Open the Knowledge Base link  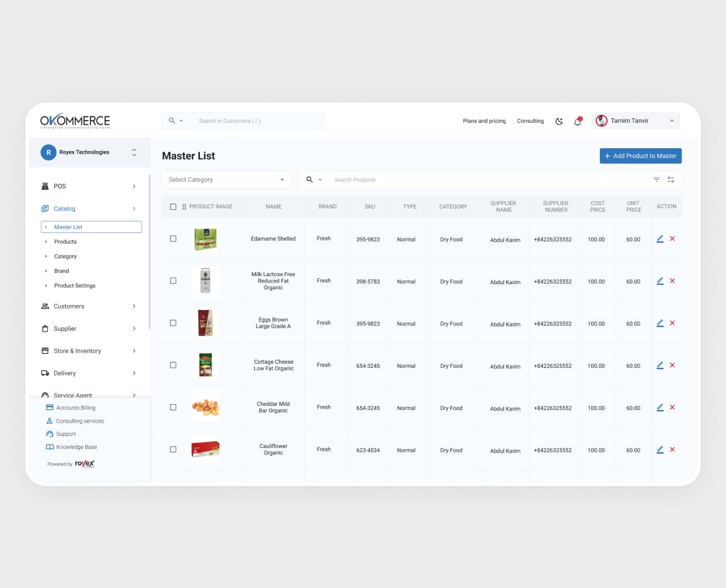76,447
